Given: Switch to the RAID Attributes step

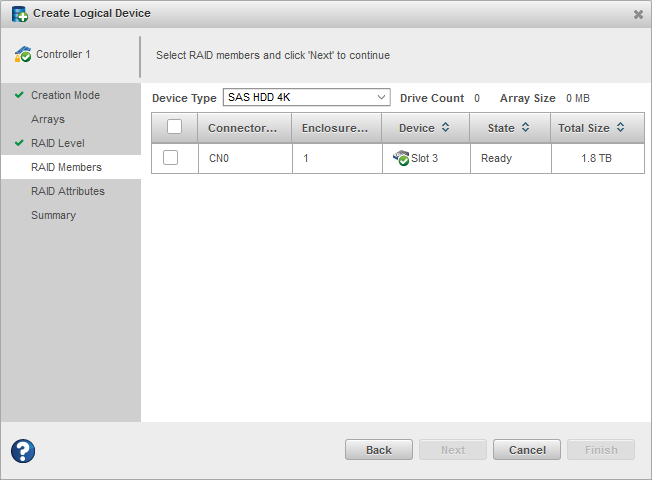Looking at the screenshot, I should (68, 191).
